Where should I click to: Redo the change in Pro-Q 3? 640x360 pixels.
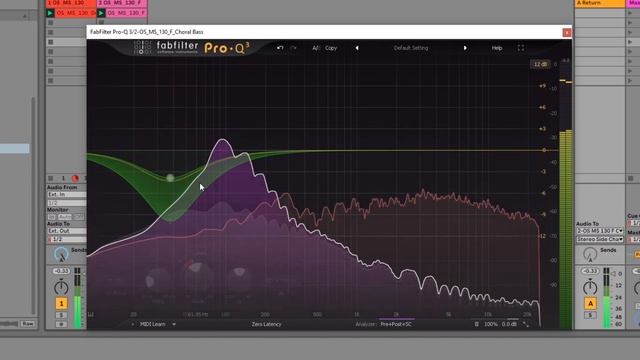(293, 48)
